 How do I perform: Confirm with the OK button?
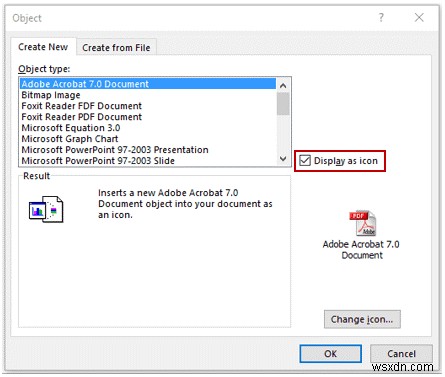point(330,354)
